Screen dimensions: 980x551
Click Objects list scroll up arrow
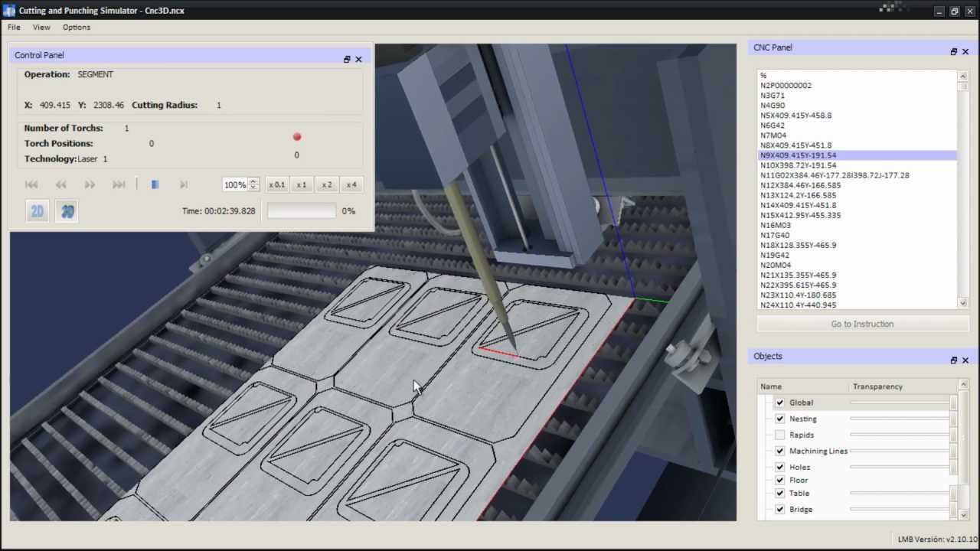[963, 384]
